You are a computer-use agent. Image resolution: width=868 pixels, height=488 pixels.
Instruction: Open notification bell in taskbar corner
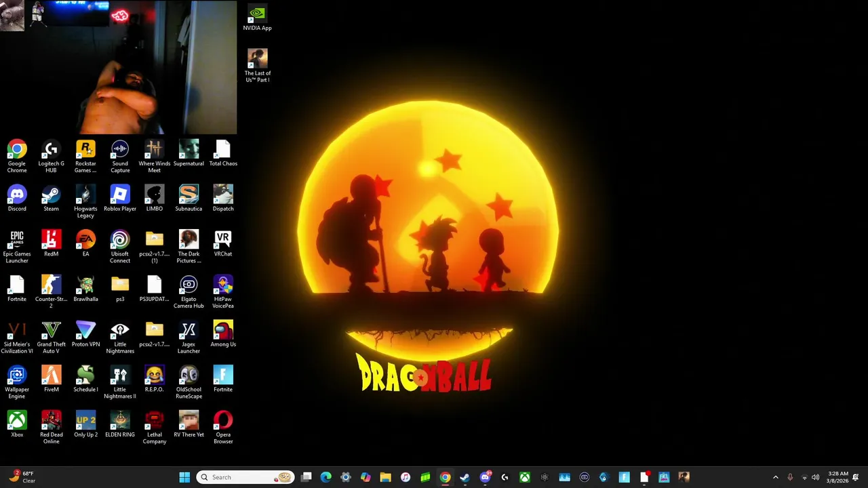pos(856,477)
